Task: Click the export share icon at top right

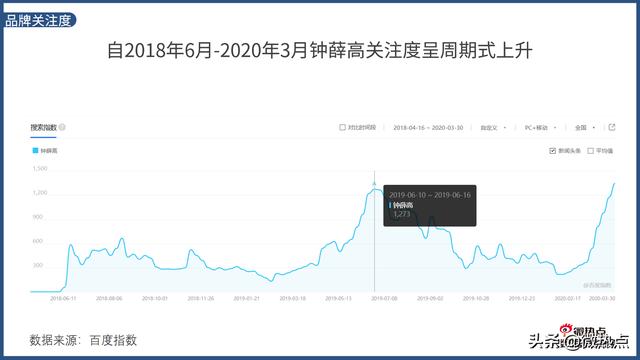Action: (x=611, y=127)
